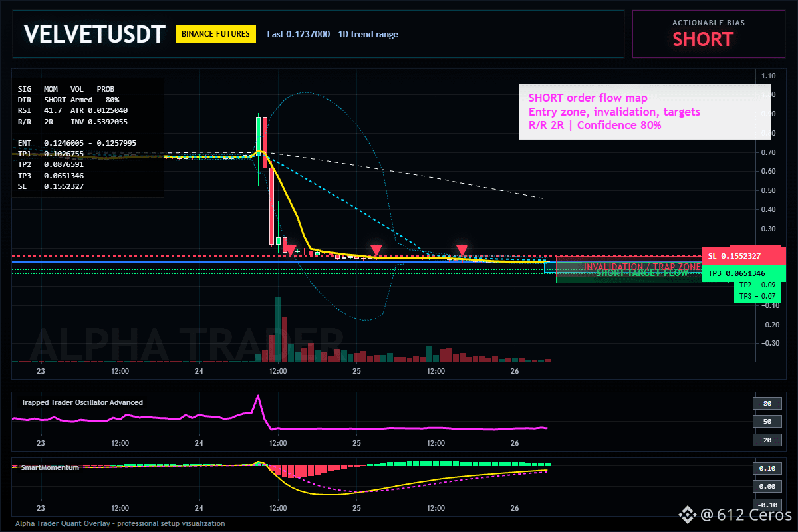Click the SHORT TARGET FLOW label
The height and width of the screenshot is (532, 798).
pos(642,273)
